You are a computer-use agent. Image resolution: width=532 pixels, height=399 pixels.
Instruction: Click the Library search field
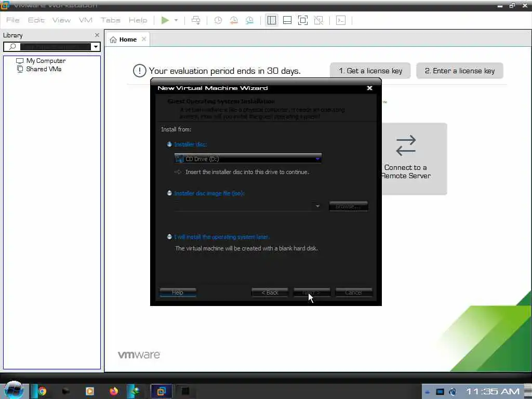[x=51, y=46]
